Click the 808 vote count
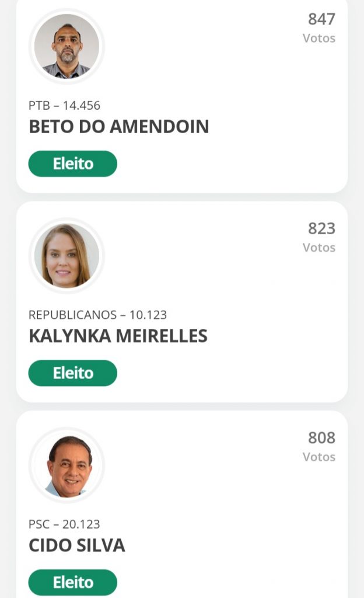The width and height of the screenshot is (364, 598). (x=321, y=438)
